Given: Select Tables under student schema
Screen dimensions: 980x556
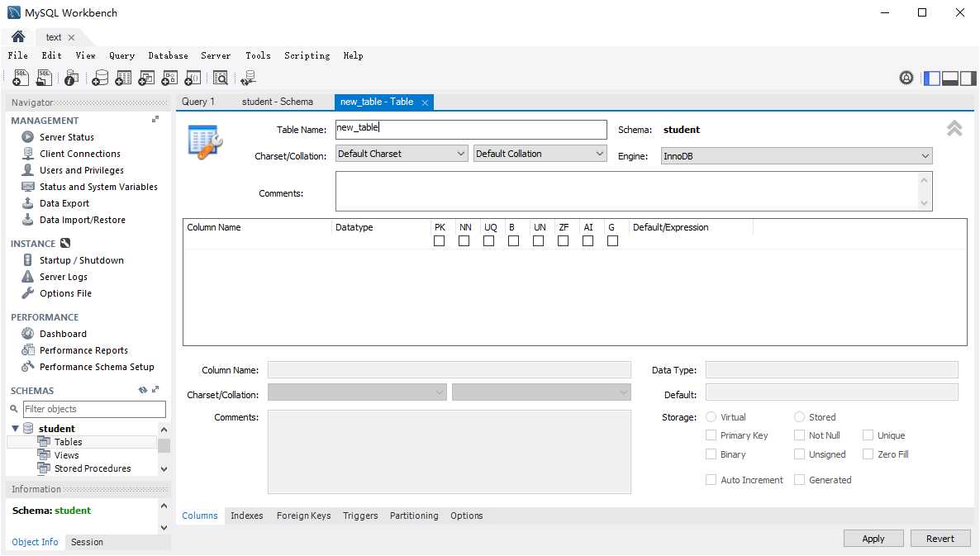Looking at the screenshot, I should 68,442.
